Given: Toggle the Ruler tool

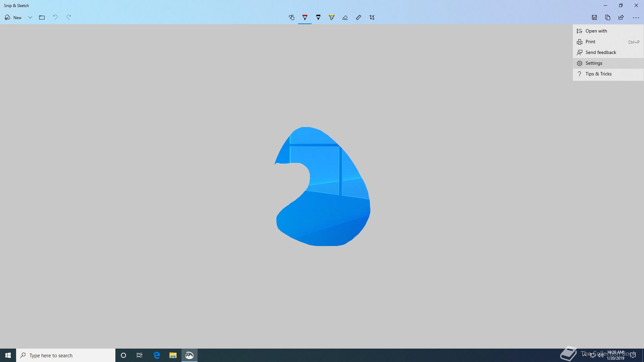Looking at the screenshot, I should pyautogui.click(x=359, y=17).
